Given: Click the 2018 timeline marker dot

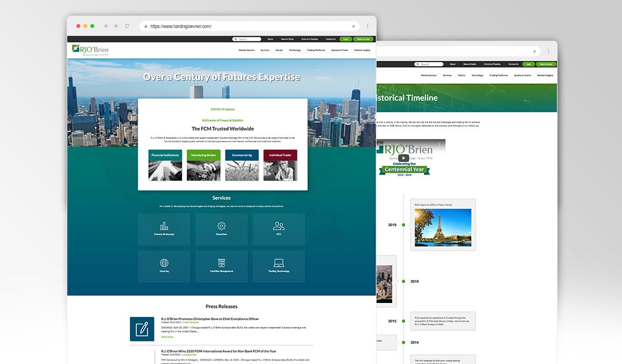Looking at the screenshot, I should coord(403,282).
